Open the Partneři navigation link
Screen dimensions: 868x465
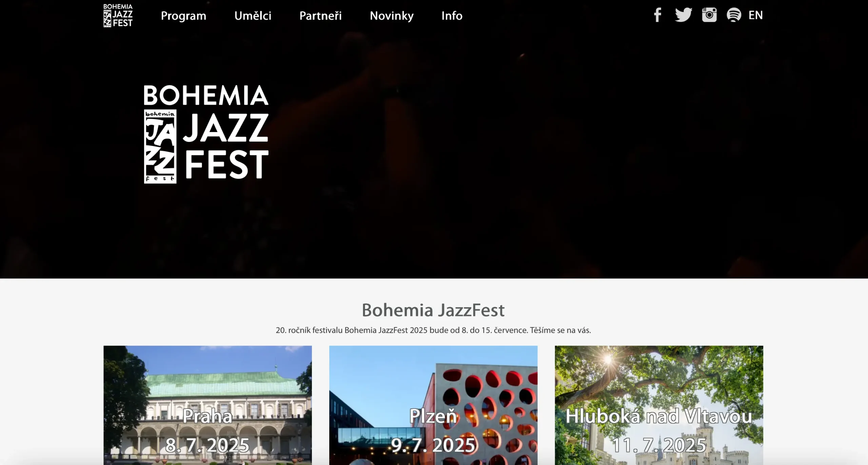pyautogui.click(x=320, y=16)
